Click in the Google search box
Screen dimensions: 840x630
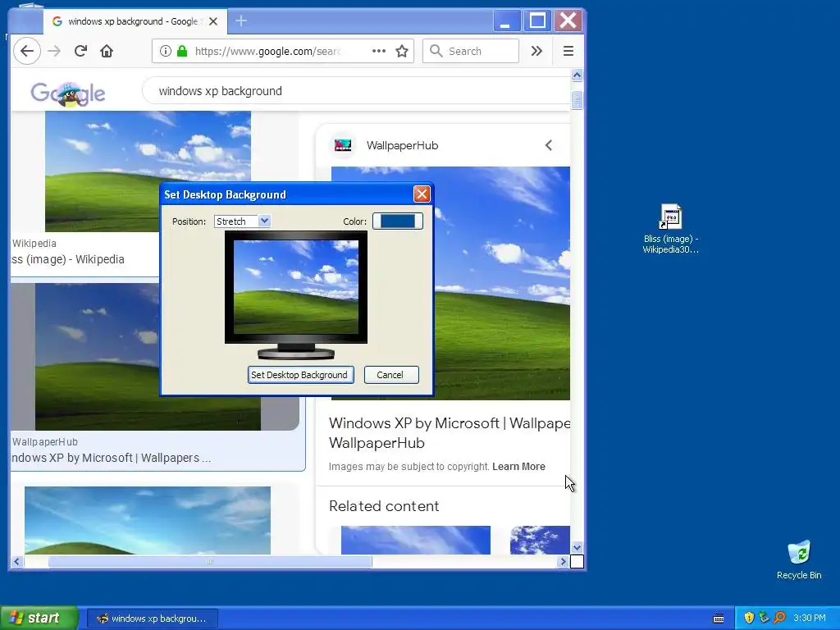[356, 91]
